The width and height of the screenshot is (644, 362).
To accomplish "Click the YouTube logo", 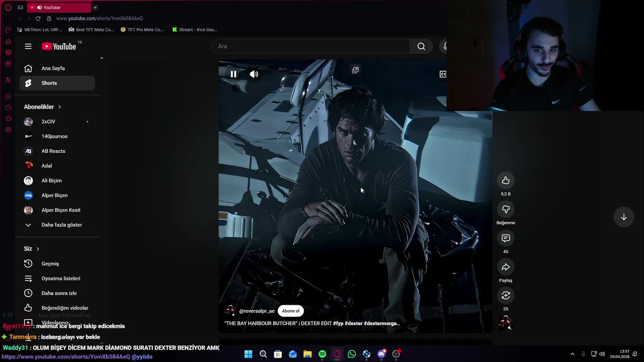I will coord(59,46).
